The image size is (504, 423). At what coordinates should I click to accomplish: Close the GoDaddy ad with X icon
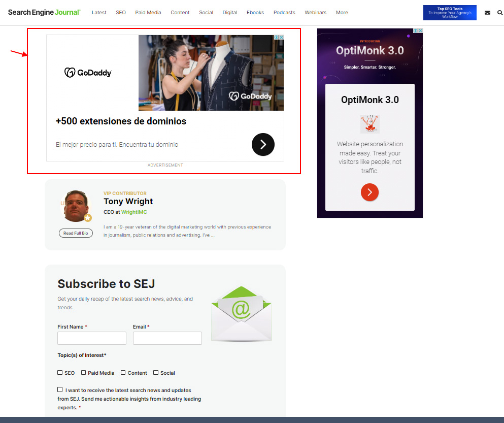click(x=282, y=37)
